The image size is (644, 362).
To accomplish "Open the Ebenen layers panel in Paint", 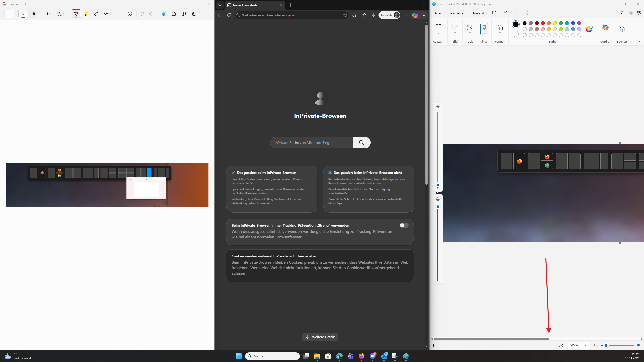I will 622,29.
